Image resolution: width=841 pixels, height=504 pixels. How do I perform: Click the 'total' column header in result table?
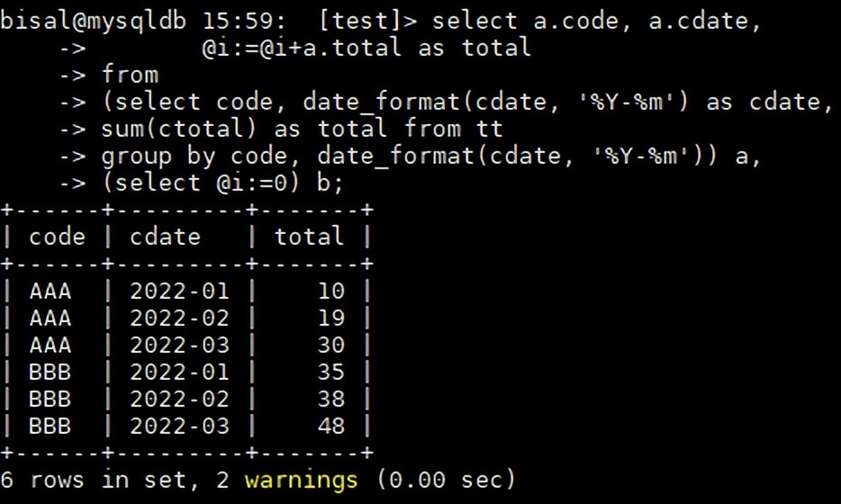click(309, 237)
